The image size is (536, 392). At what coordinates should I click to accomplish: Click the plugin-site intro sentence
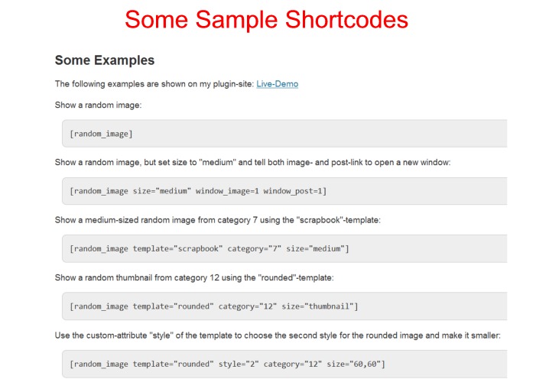[177, 84]
